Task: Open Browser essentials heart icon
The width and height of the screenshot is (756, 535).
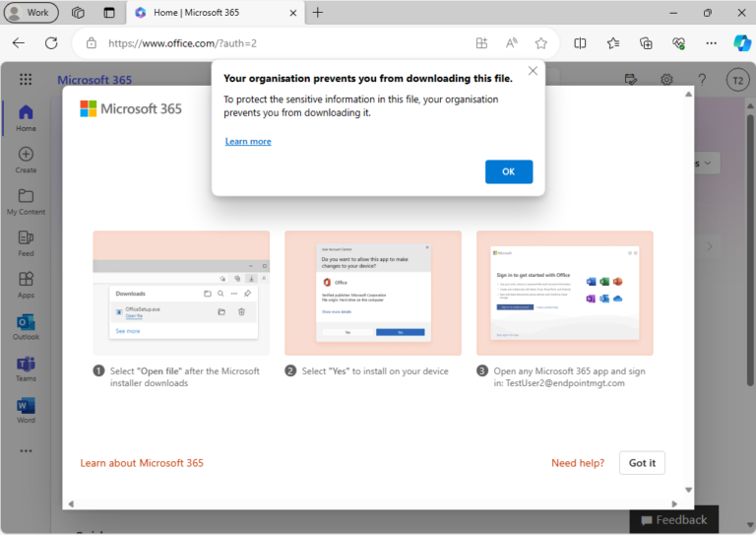Action: (x=679, y=43)
